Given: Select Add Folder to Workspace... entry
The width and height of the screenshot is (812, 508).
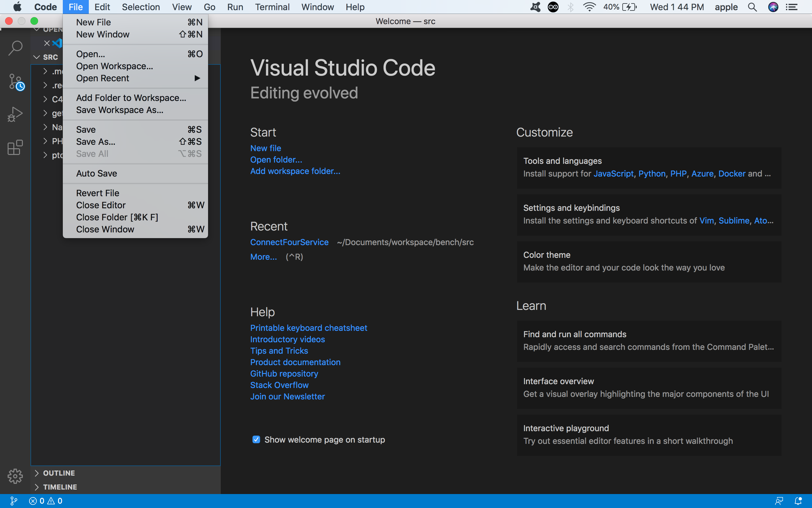Looking at the screenshot, I should tap(135, 98).
